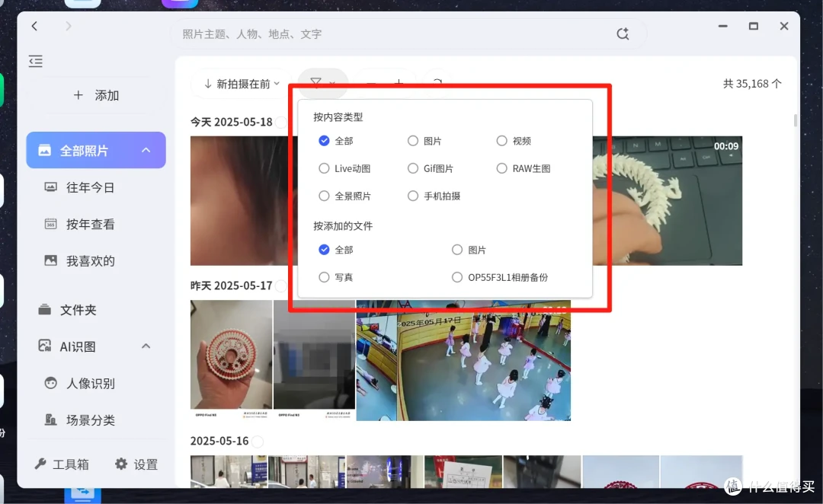Click the 全部照片 sidebar button
Viewport: 823px width, 504px height.
pyautogui.click(x=96, y=151)
